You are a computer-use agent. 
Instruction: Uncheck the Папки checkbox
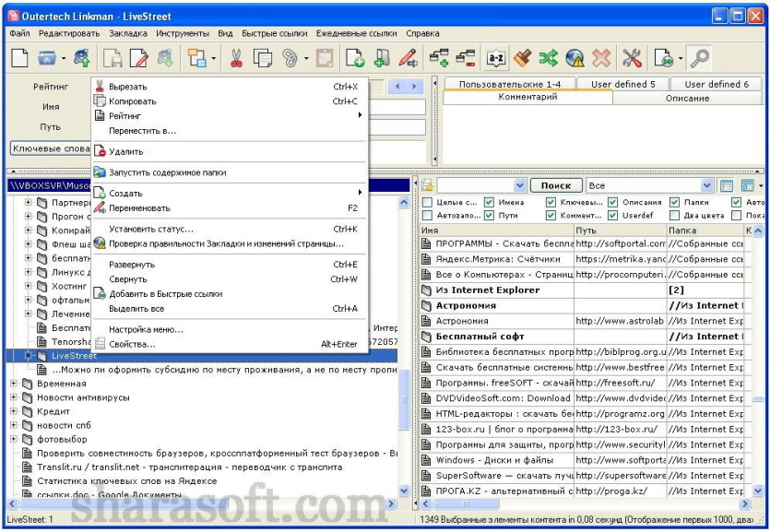point(675,202)
